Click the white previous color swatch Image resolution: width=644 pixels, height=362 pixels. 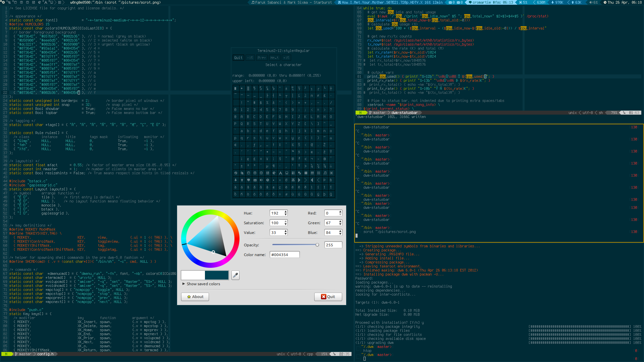pos(193,275)
